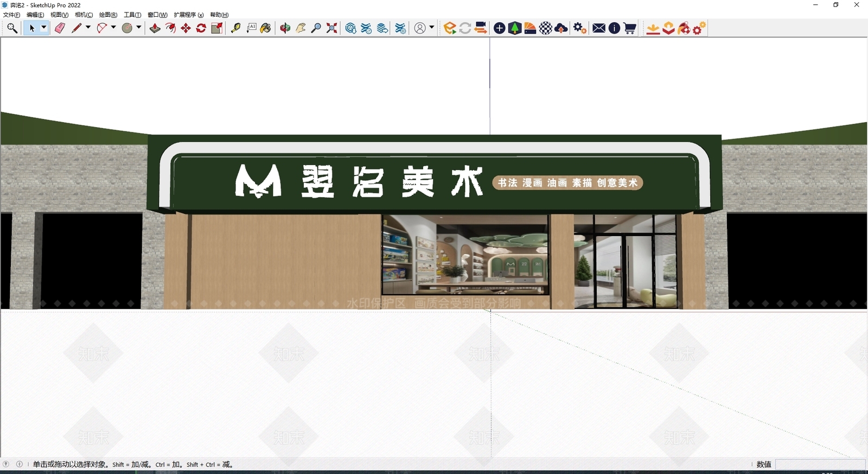The width and height of the screenshot is (868, 474).
Task: Click the storefront model in the viewport
Action: (434, 223)
